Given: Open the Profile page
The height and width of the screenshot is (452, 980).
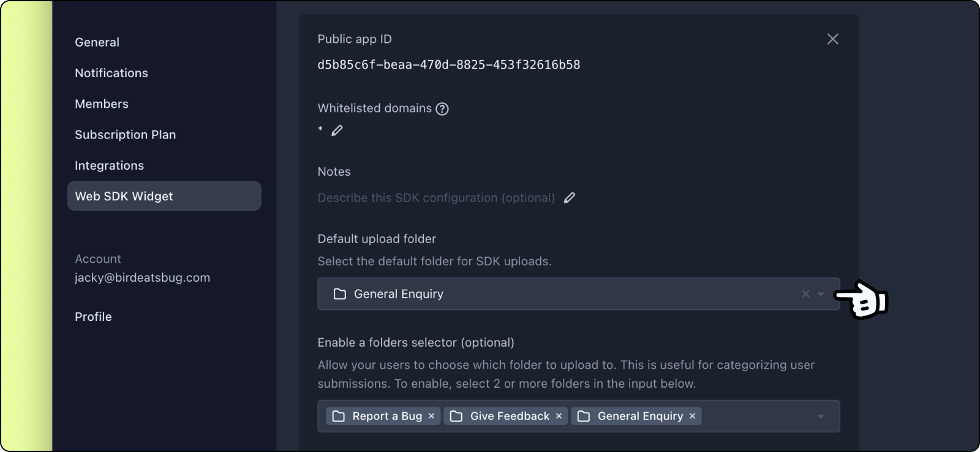Looking at the screenshot, I should (x=93, y=317).
